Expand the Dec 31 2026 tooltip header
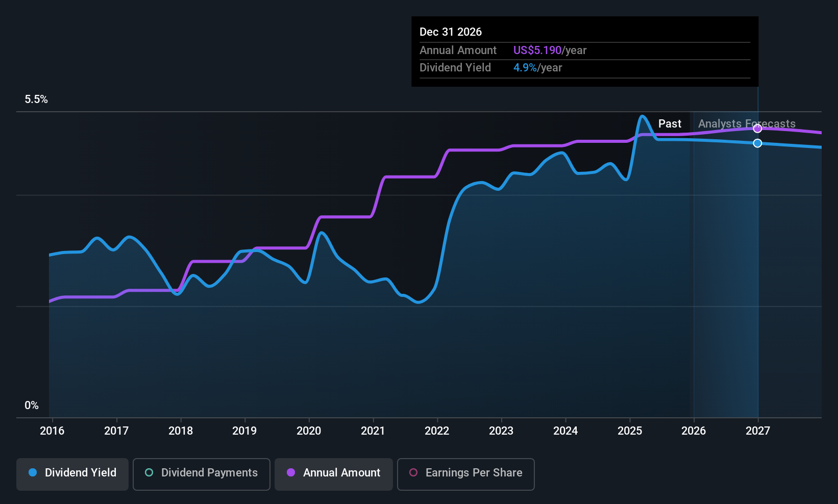Screen dimensions: 838x504 (x=451, y=32)
